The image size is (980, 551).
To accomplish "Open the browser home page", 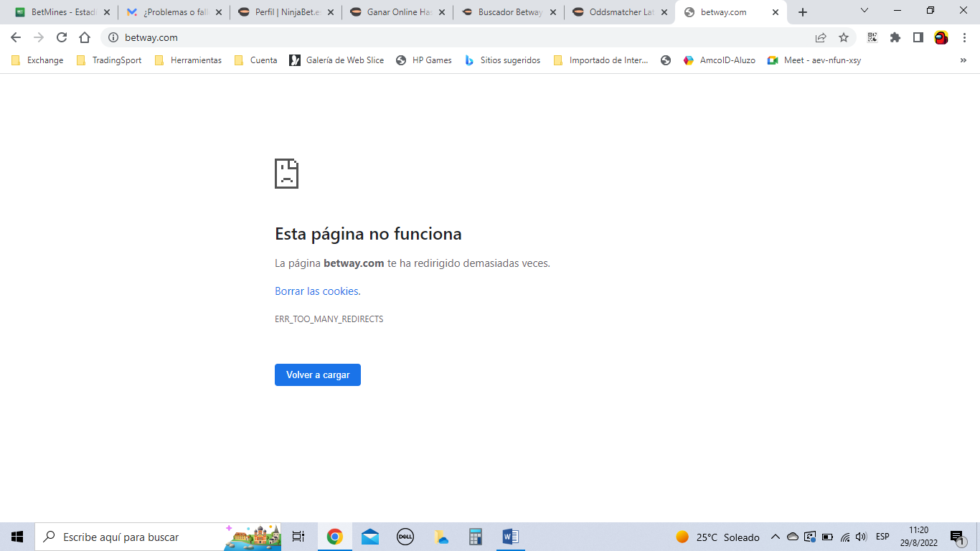I will (85, 37).
